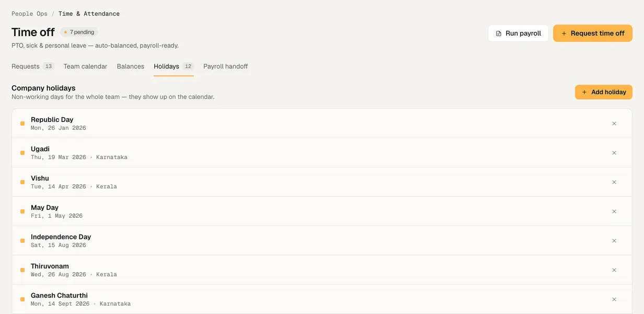Delete the Ugadi holiday entry
The width and height of the screenshot is (644, 314).
[x=614, y=153]
